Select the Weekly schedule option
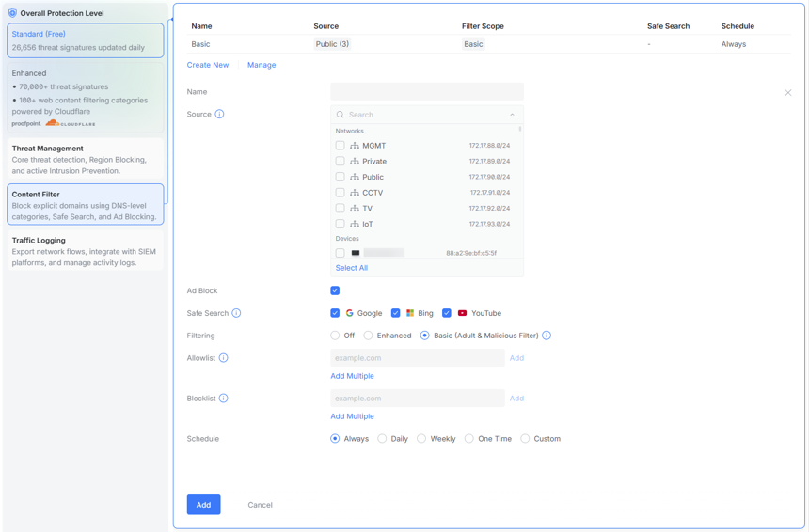Screen dimensions: 809x532 pos(421,439)
